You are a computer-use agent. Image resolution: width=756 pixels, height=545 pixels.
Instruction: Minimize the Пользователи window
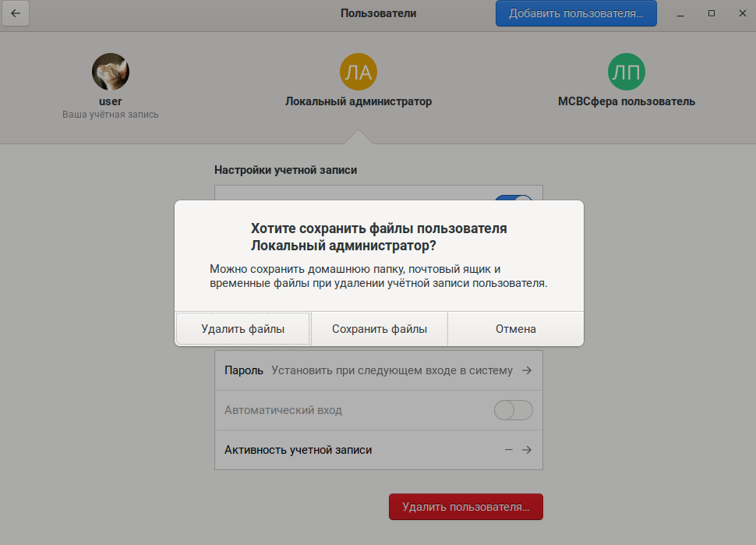[682, 13]
